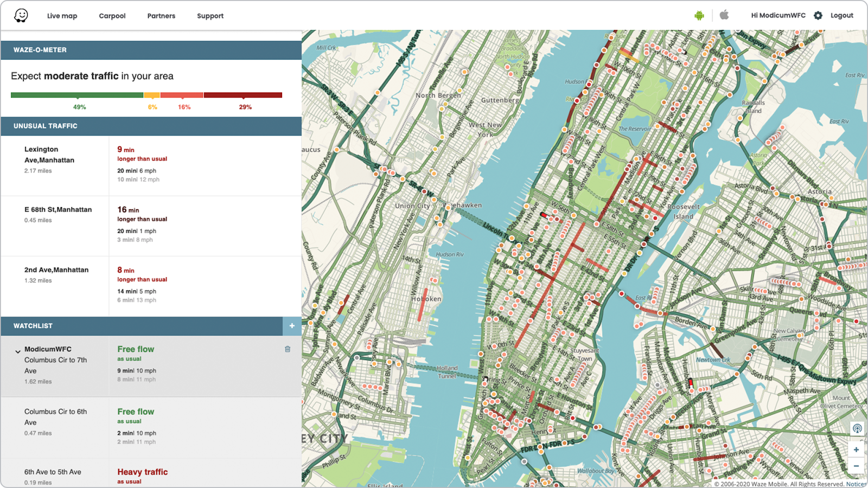Click the Android app download icon
This screenshot has height=488, width=868.
699,15
